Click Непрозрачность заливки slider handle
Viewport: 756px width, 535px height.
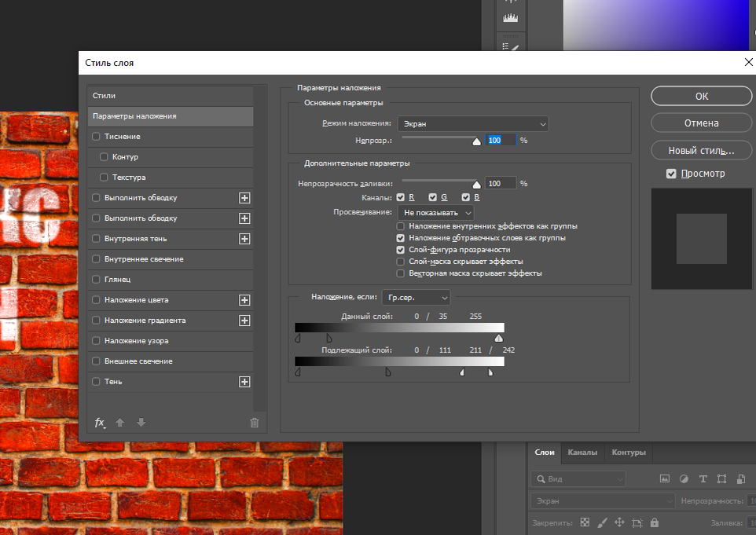(x=476, y=185)
